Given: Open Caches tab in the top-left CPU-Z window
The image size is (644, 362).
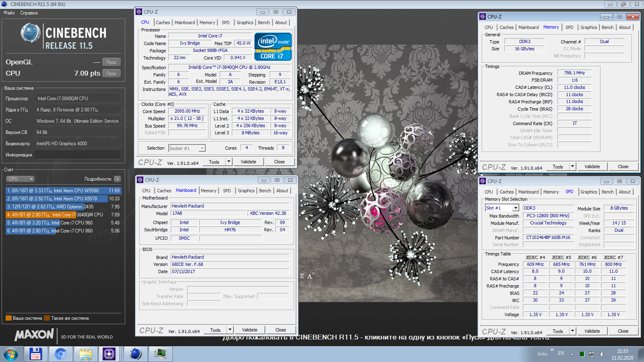Looking at the screenshot, I should point(163,23).
